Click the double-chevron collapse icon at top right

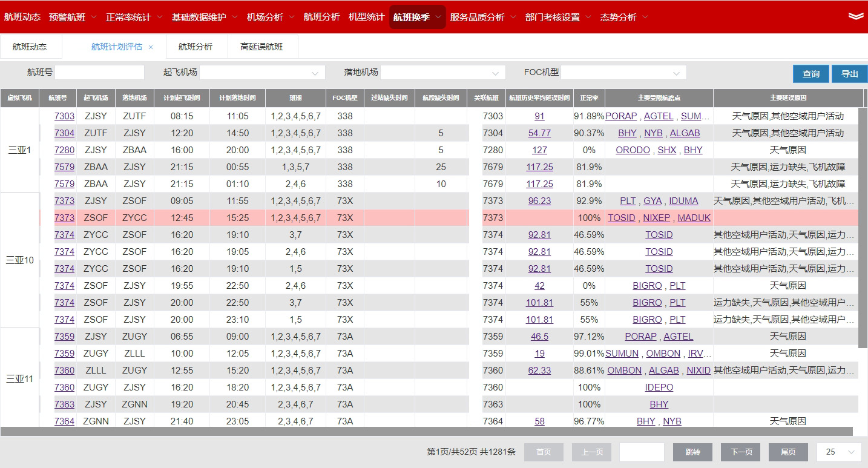click(x=855, y=16)
